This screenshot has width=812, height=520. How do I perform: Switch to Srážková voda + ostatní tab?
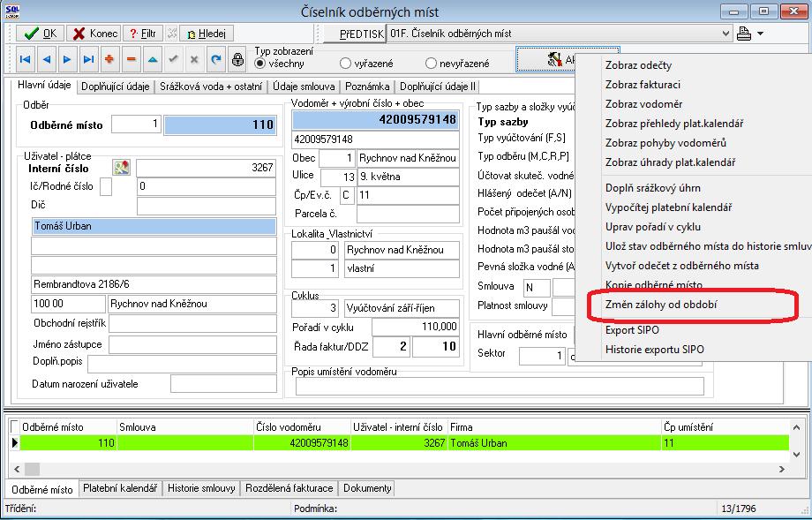click(211, 87)
